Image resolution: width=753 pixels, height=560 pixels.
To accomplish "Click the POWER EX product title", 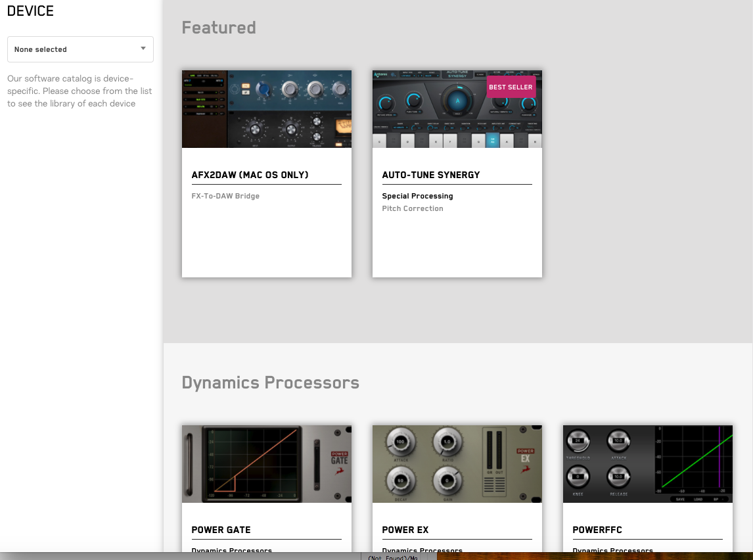I will tap(405, 530).
